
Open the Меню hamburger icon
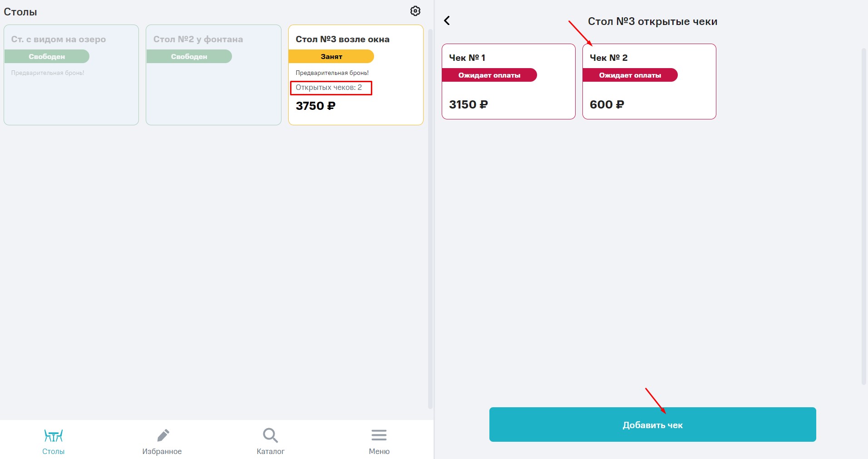(379, 435)
